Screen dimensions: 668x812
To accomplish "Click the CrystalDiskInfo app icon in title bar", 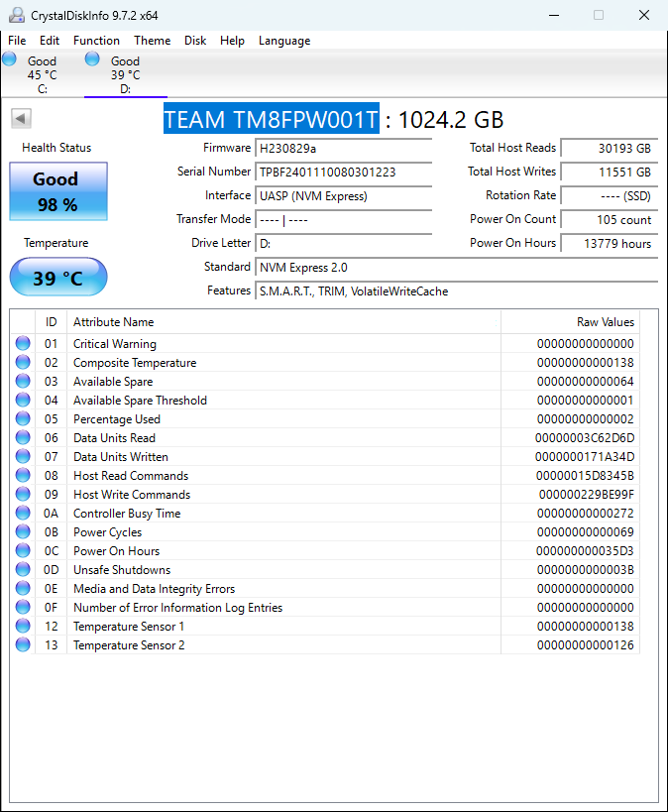I will (16, 15).
